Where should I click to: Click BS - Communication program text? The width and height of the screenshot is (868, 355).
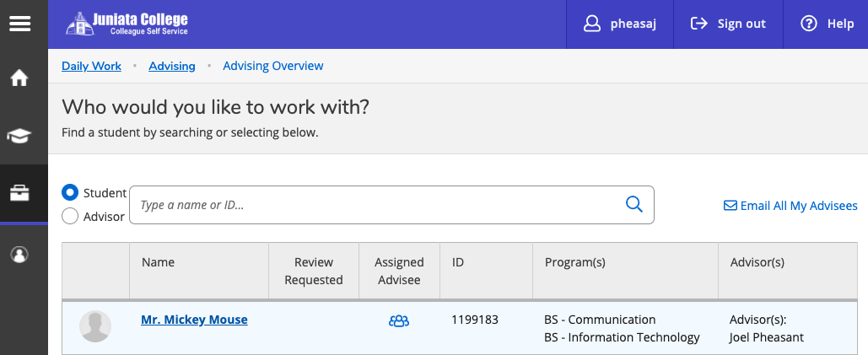(600, 320)
